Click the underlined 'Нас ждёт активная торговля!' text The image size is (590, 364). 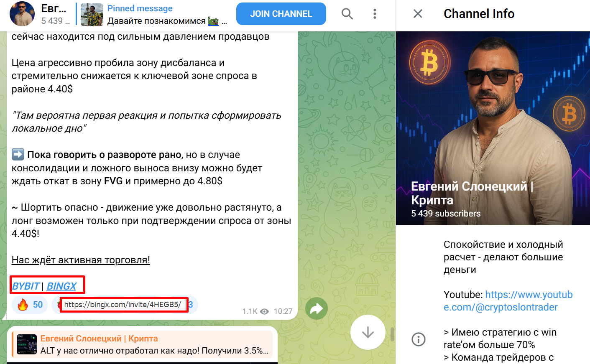81,260
